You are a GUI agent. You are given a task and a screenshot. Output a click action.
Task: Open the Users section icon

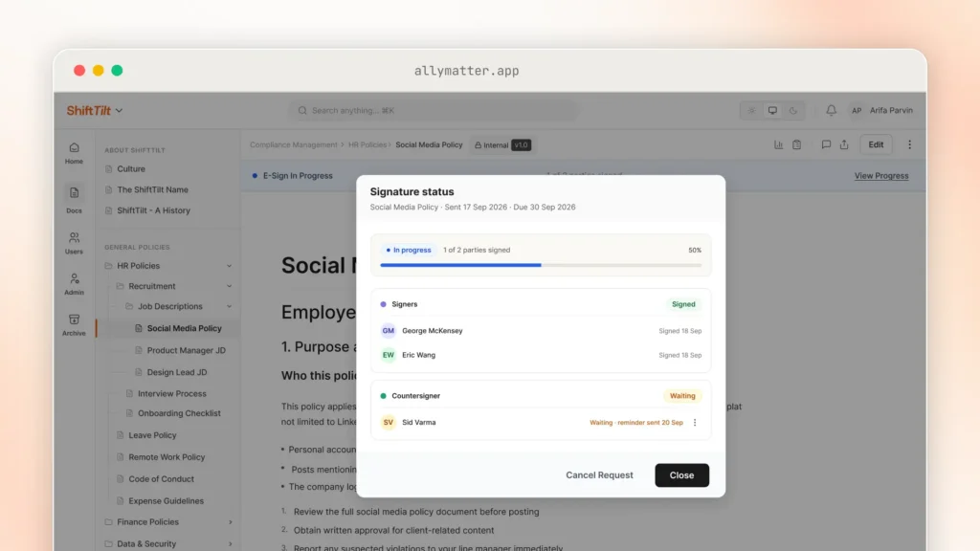point(74,243)
